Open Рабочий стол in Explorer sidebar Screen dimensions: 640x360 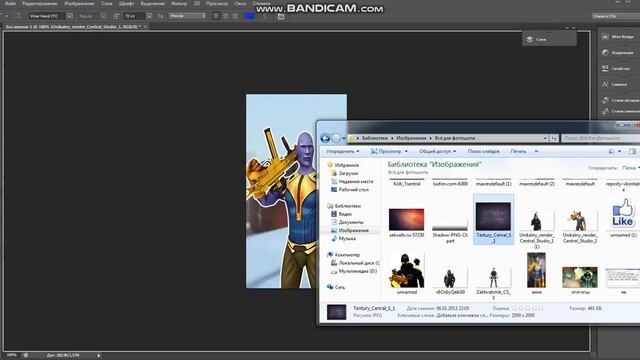point(350,189)
